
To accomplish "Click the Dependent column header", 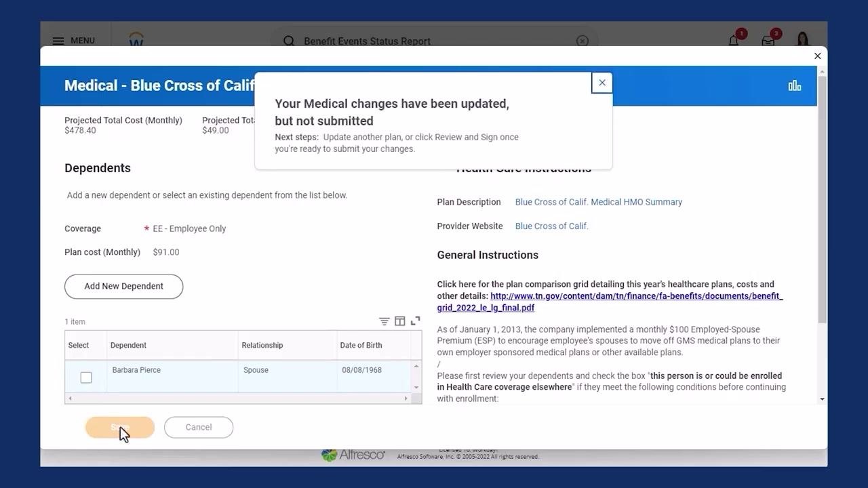I will point(172,345).
